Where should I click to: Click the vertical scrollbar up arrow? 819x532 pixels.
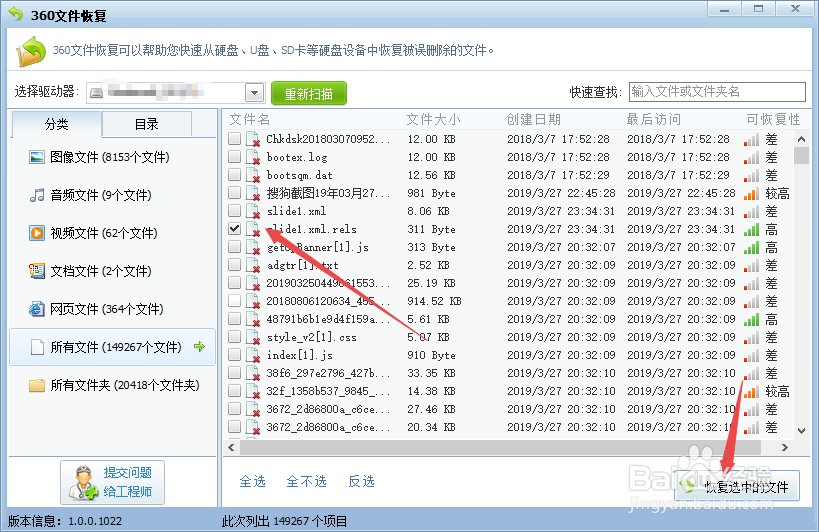coord(801,139)
